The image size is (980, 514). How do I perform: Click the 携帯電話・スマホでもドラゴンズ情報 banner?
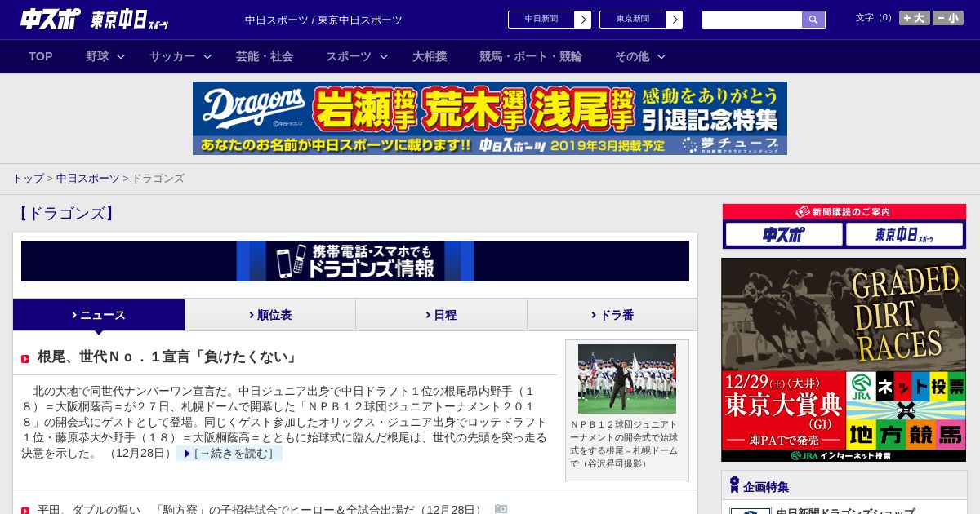pos(355,261)
